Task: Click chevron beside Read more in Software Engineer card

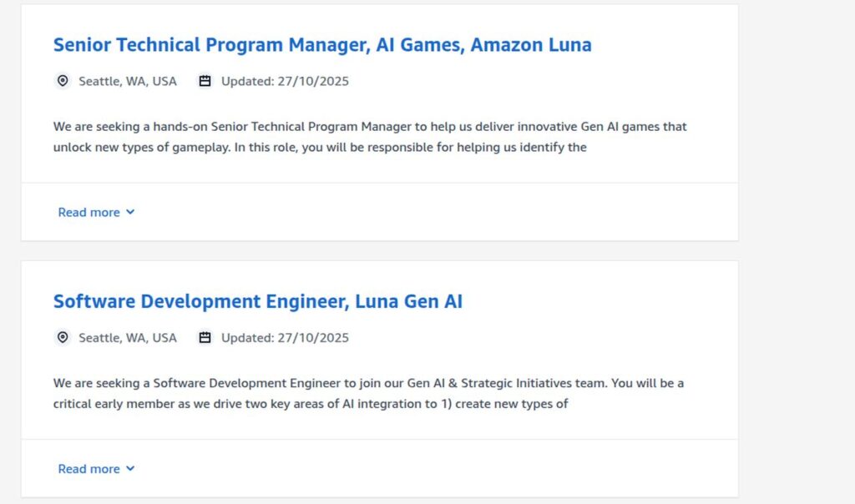Action: tap(130, 469)
